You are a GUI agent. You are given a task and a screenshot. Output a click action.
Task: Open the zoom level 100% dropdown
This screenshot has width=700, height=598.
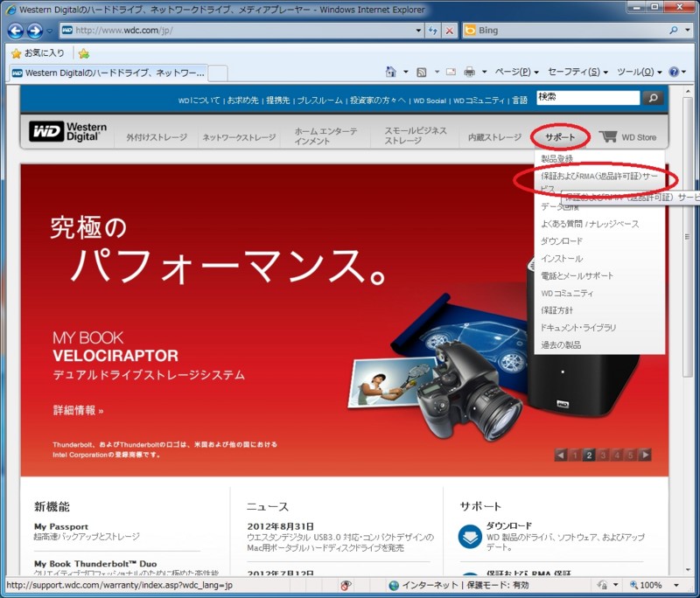[676, 585]
